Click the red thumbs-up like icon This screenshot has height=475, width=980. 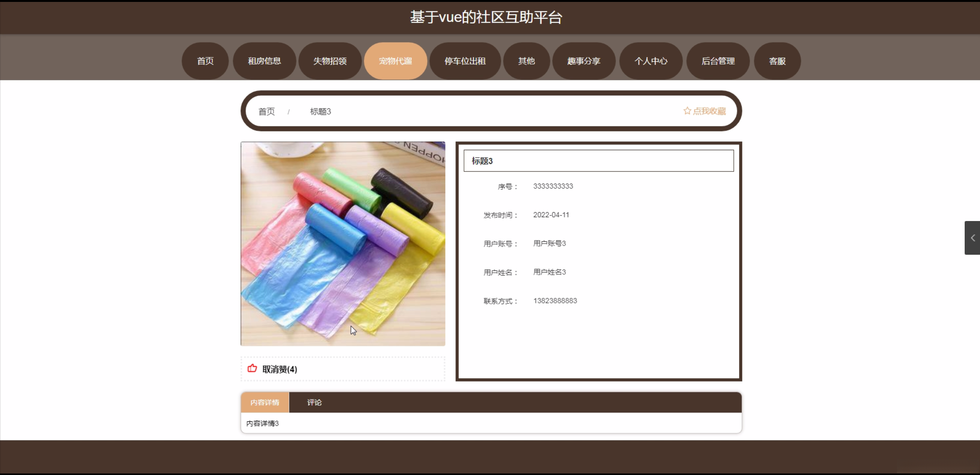pyautogui.click(x=252, y=369)
